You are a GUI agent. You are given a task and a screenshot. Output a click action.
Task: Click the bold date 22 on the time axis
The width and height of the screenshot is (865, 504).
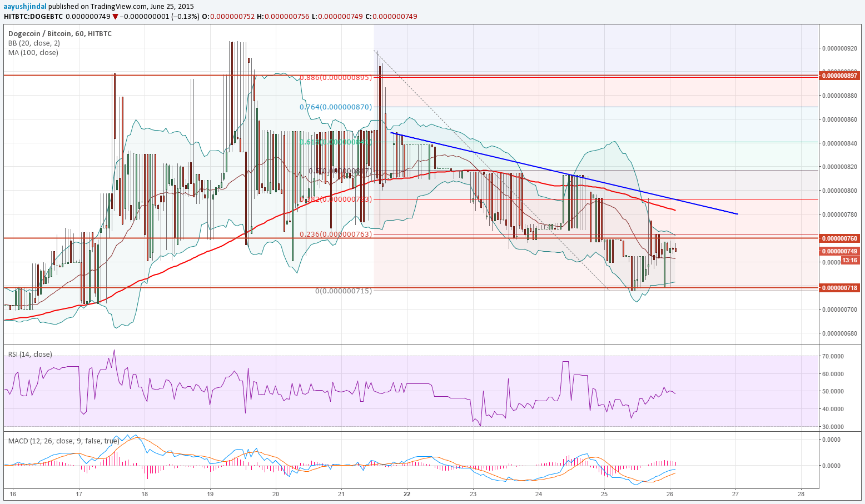tap(407, 493)
